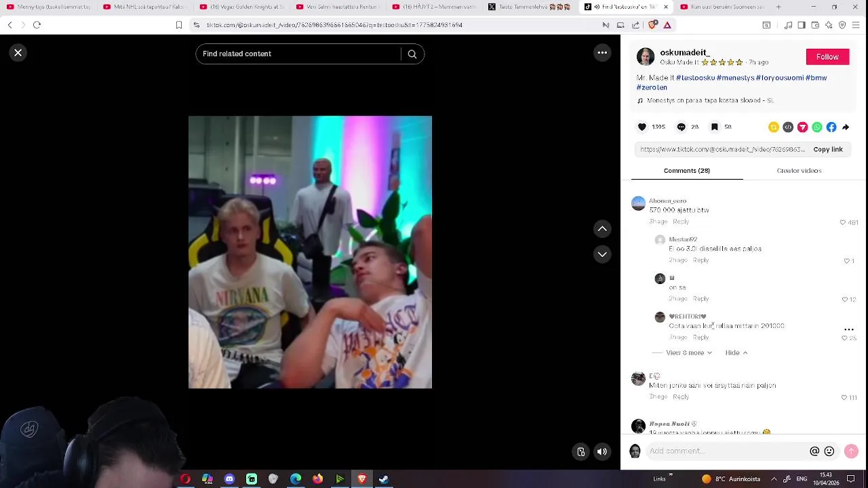Open the #zeroten hashtag
The width and height of the screenshot is (868, 488).
(652, 87)
